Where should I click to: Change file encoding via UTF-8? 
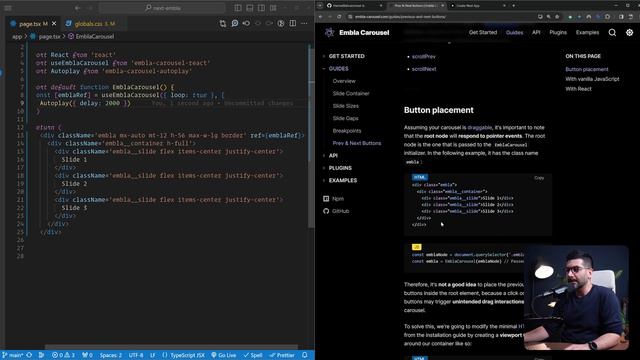136,355
